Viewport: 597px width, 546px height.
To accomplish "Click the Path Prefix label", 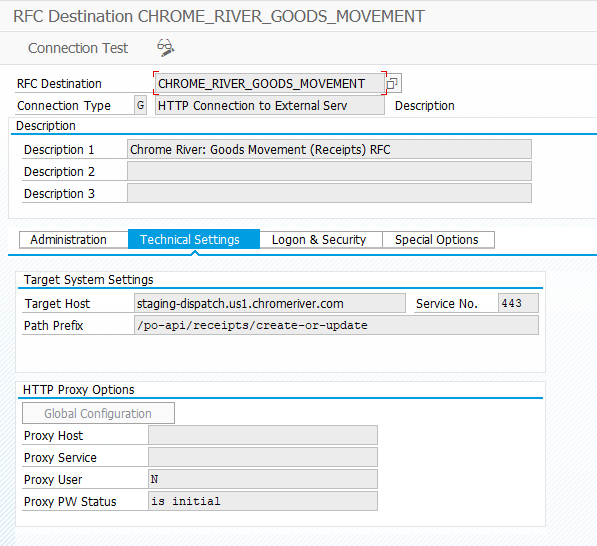I will (54, 326).
